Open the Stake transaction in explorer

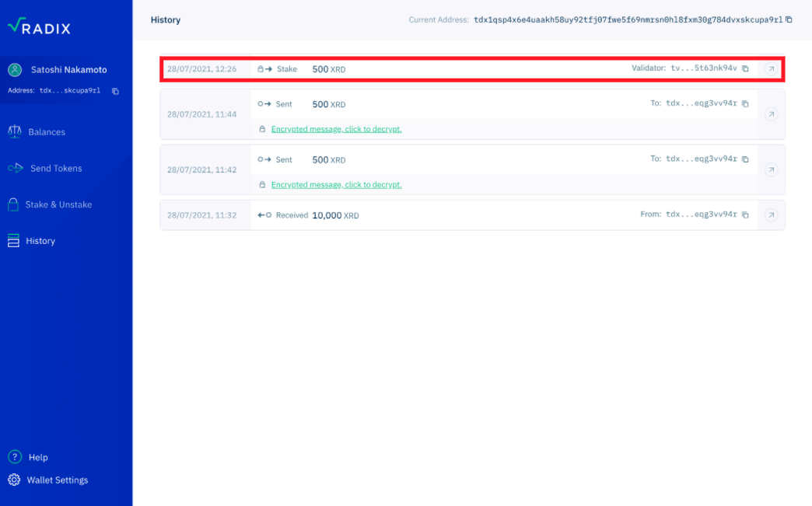[771, 69]
